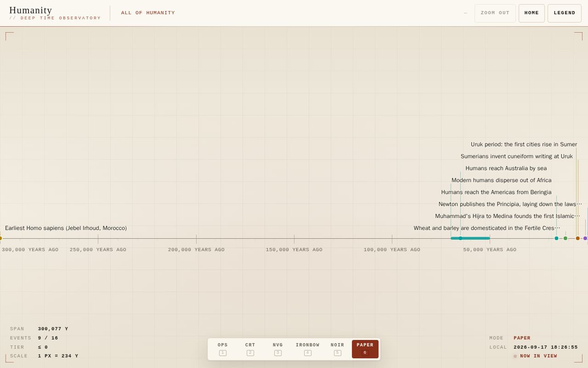Click the teal dot on the teal range bar
The width and height of the screenshot is (588, 368).
[x=460, y=238]
